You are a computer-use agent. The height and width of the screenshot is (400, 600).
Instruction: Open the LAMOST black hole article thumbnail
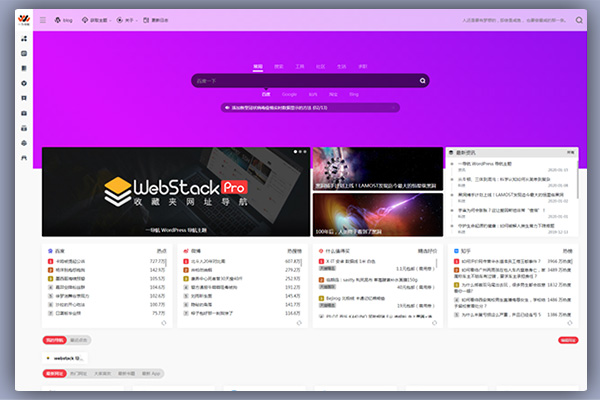378,169
